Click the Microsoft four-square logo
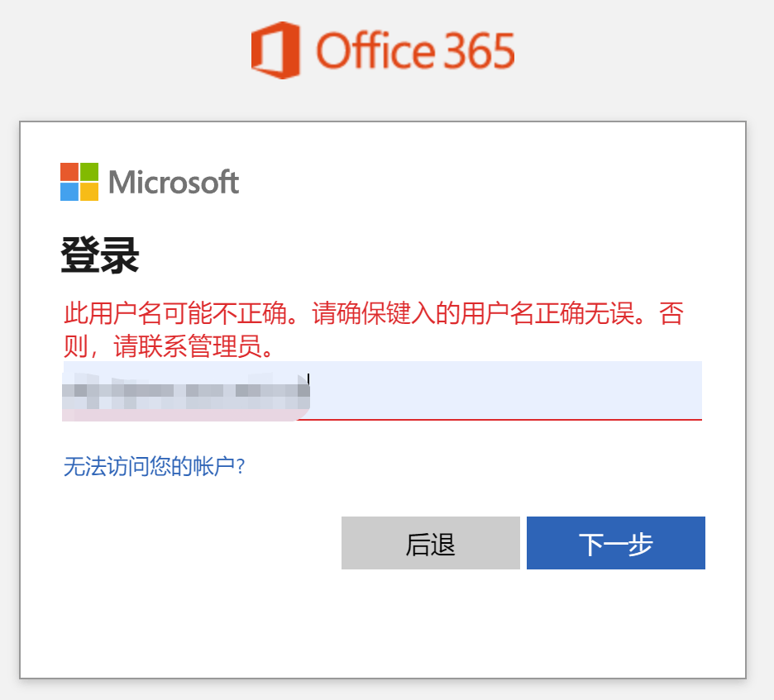Image resolution: width=774 pixels, height=700 pixels. click(x=78, y=181)
